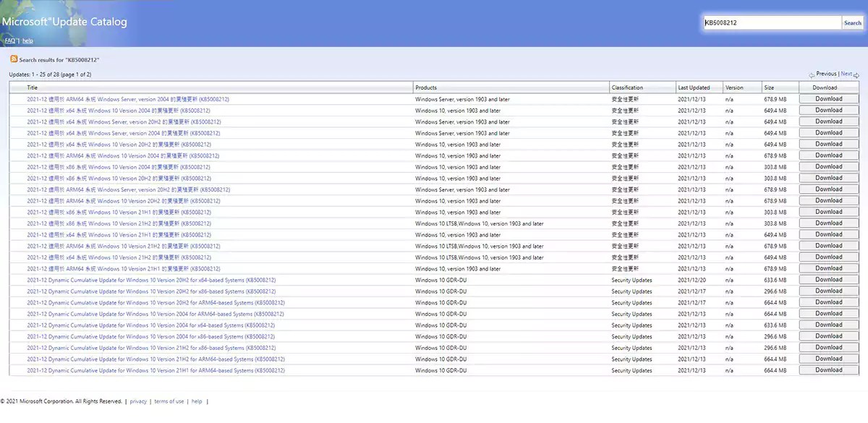Screen dimensions: 868x423
Task: Download x64 Windows Server version 20H2 update
Action: [x=829, y=121]
